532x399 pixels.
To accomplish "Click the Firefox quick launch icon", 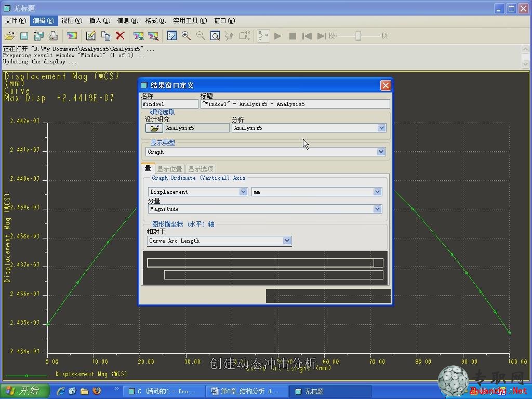I will pyautogui.click(x=97, y=391).
